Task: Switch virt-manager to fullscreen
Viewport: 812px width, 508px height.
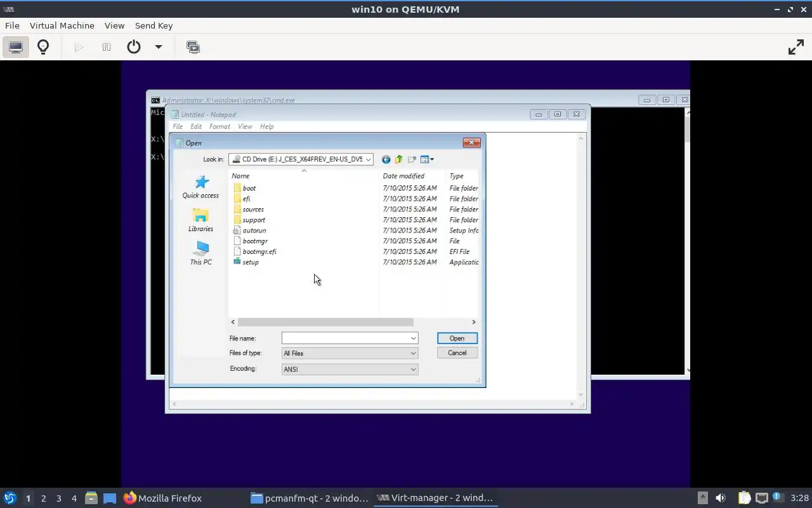Action: coord(796,47)
